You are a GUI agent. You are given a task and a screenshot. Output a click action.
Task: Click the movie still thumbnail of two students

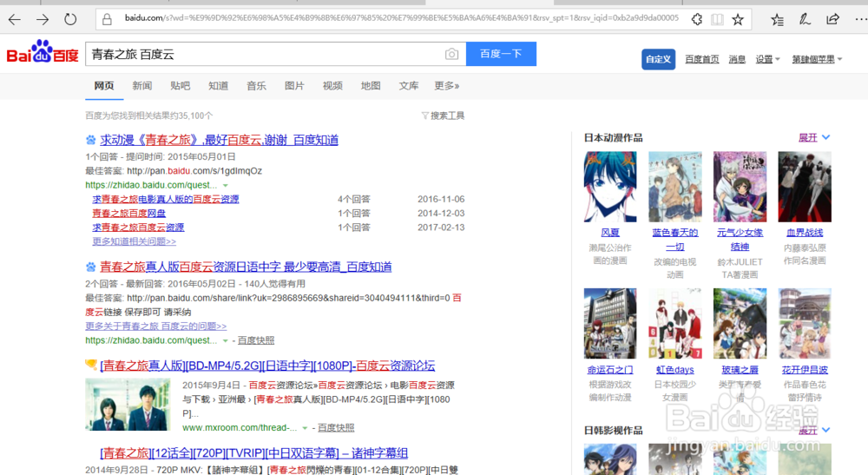pyautogui.click(x=128, y=405)
